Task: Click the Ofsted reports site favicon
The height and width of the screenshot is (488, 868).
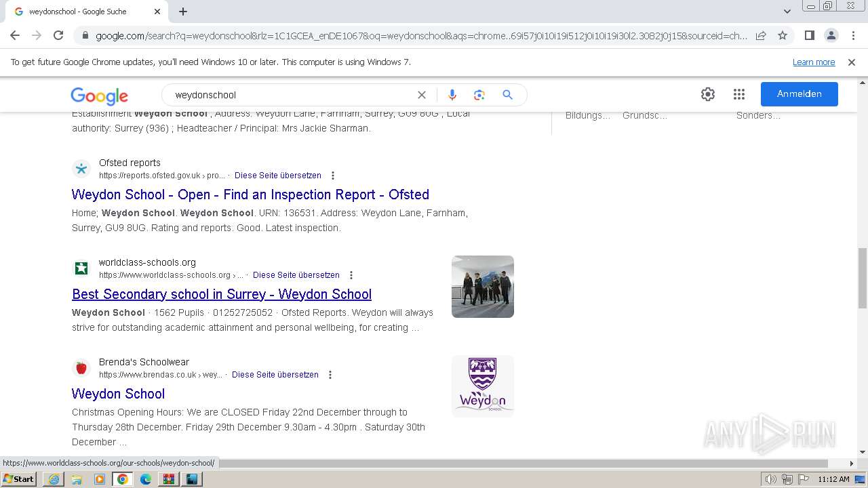Action: [x=81, y=169]
